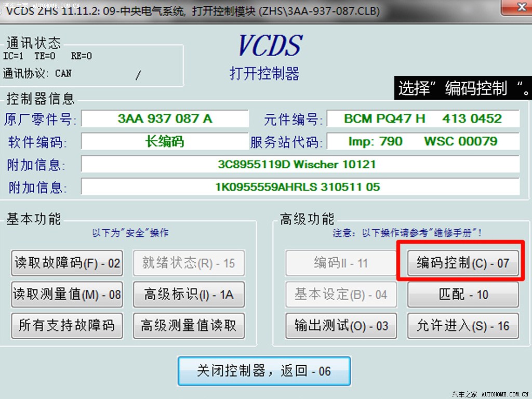The image size is (532, 399).
Task: Click the greyed 就绪状态(R) - 15 button
Action: [189, 263]
